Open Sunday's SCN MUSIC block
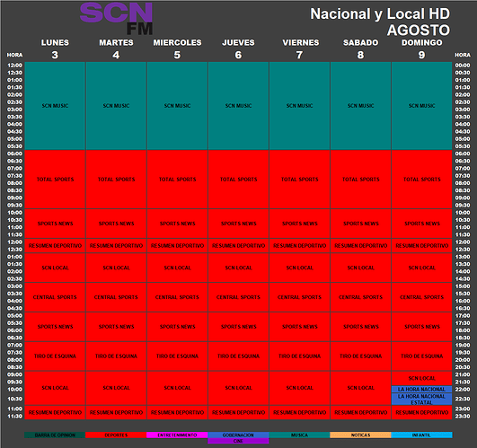Image resolution: width=477 pixels, height=448 pixels. [422, 106]
